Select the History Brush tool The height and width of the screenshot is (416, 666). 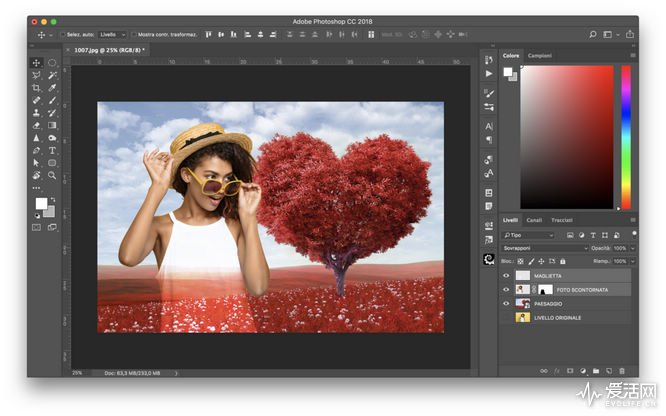52,113
